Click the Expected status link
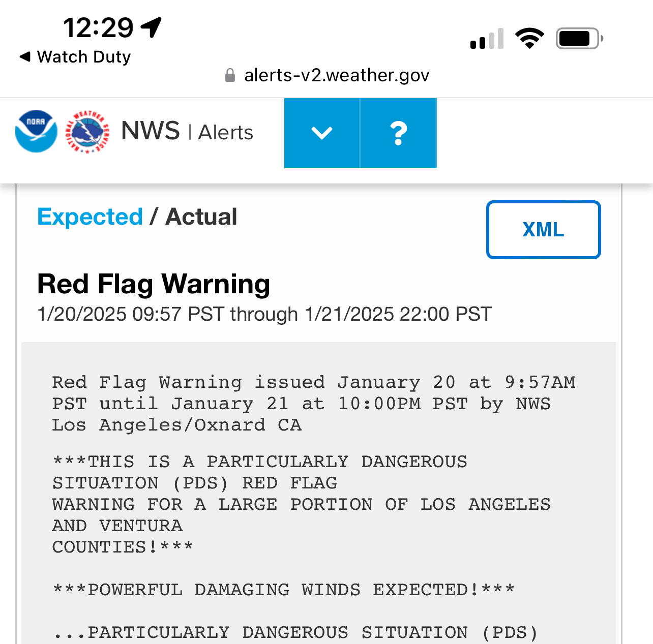This screenshot has height=644, width=653. tap(90, 217)
